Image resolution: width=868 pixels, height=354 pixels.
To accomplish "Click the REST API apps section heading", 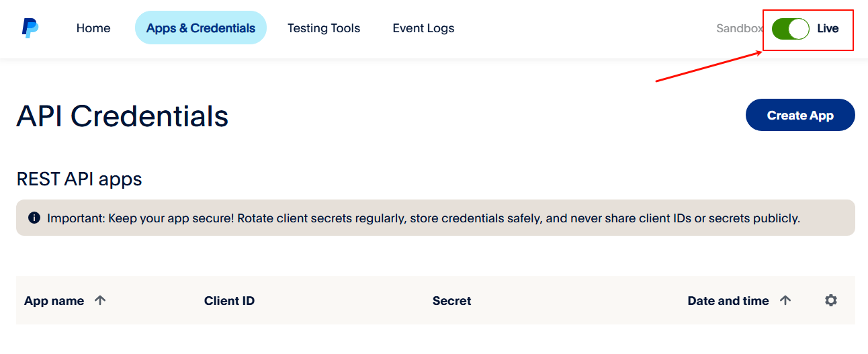I will point(79,179).
